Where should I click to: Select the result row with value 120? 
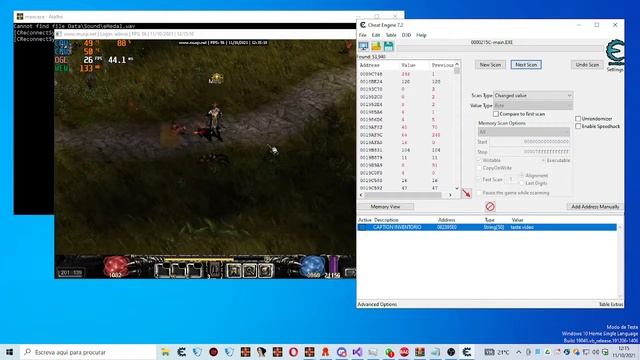coord(406,82)
